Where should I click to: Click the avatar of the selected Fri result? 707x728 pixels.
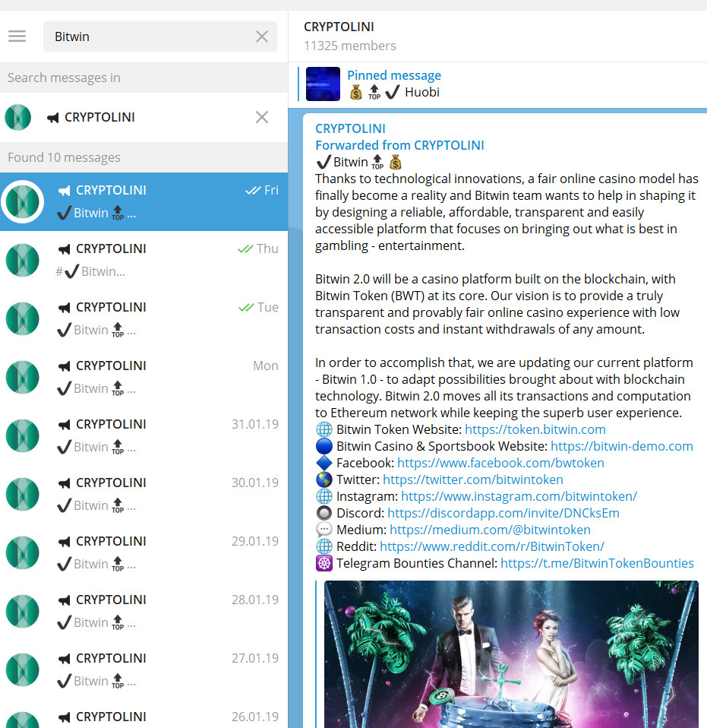[x=22, y=201]
